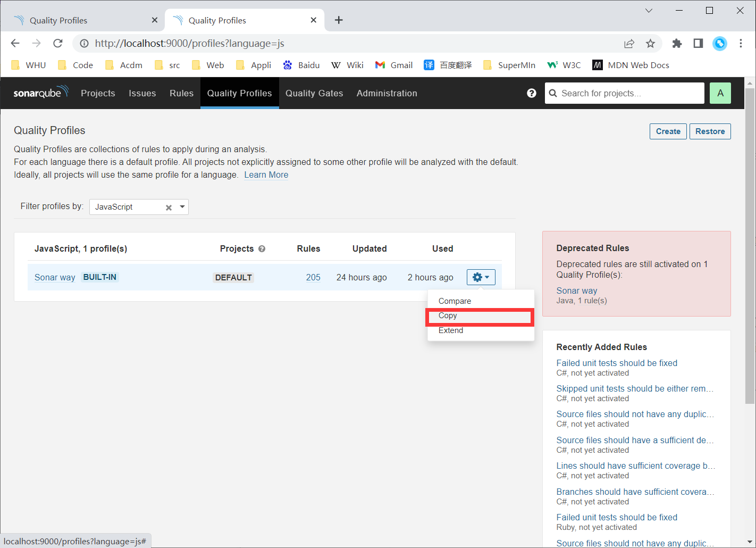756x548 pixels.
Task: Open the Baidu bookmark
Action: [x=301, y=65]
